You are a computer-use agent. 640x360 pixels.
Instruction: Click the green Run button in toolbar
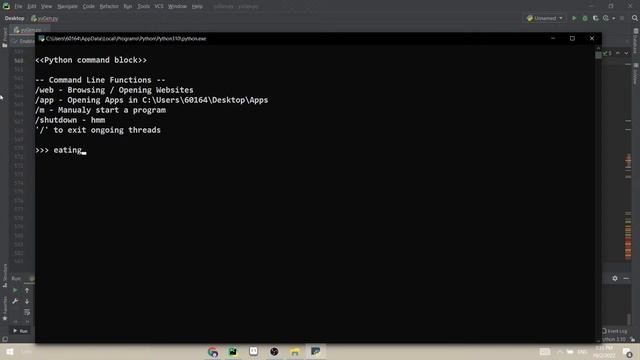pos(574,18)
